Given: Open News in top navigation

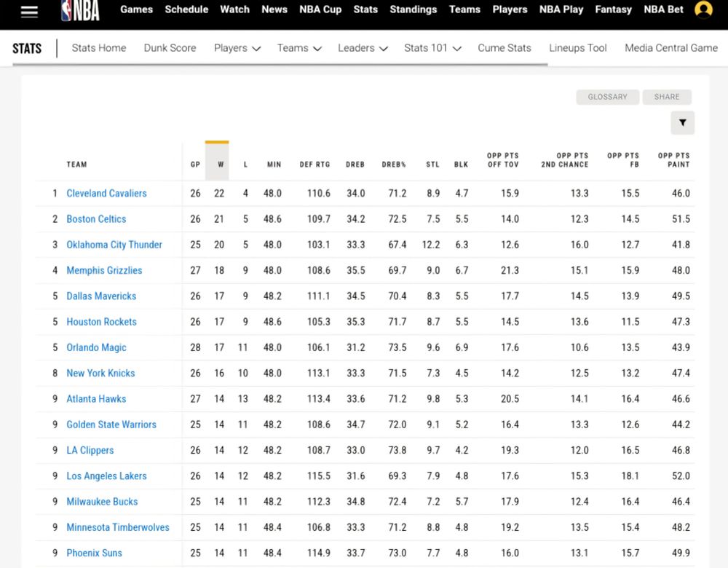Looking at the screenshot, I should pyautogui.click(x=274, y=9).
